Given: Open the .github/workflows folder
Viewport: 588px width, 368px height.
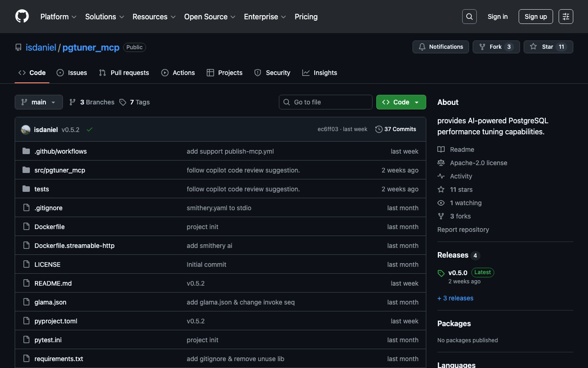Looking at the screenshot, I should pyautogui.click(x=61, y=151).
